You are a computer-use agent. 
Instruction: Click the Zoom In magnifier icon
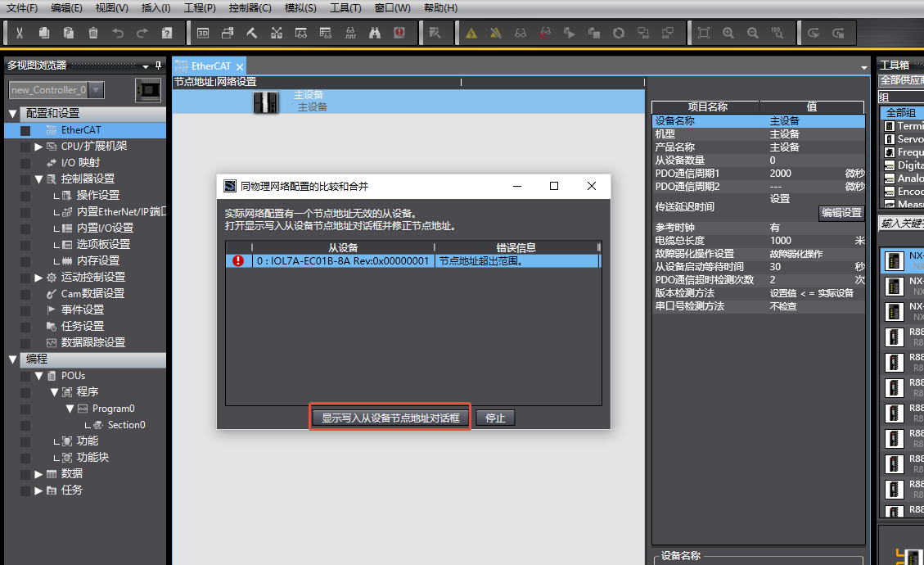pyautogui.click(x=728, y=34)
